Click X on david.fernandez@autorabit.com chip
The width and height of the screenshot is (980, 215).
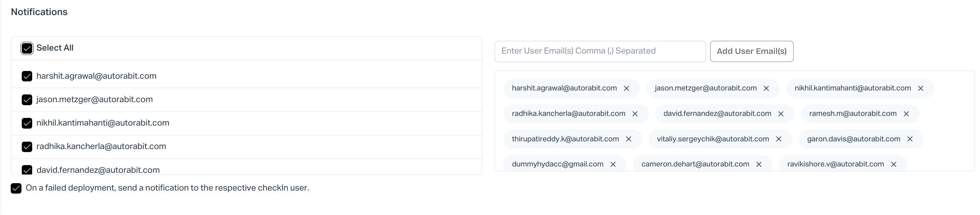pos(781,114)
